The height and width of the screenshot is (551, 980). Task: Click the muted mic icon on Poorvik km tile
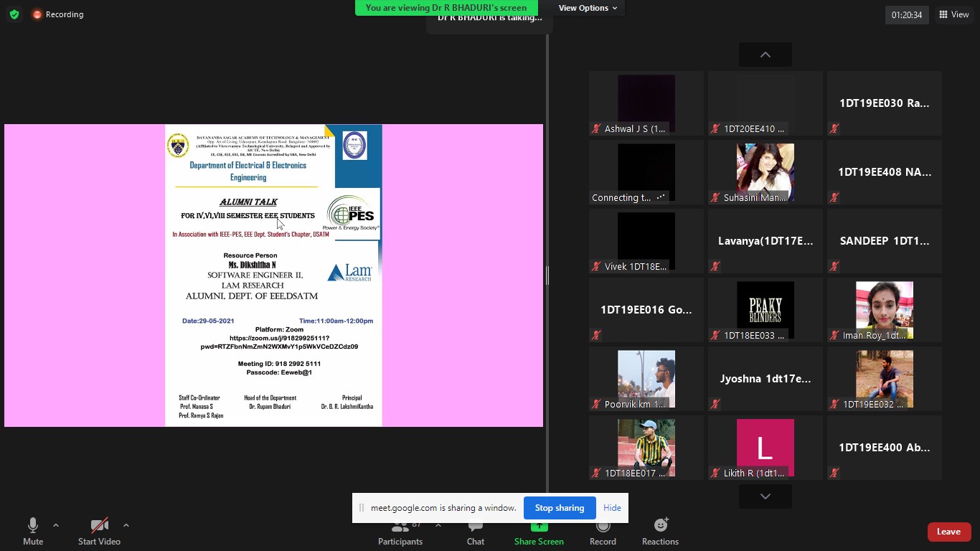(x=596, y=405)
